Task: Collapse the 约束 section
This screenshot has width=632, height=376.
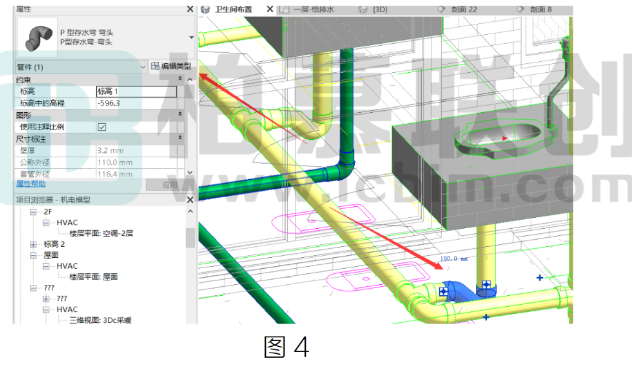Action: tap(180, 79)
